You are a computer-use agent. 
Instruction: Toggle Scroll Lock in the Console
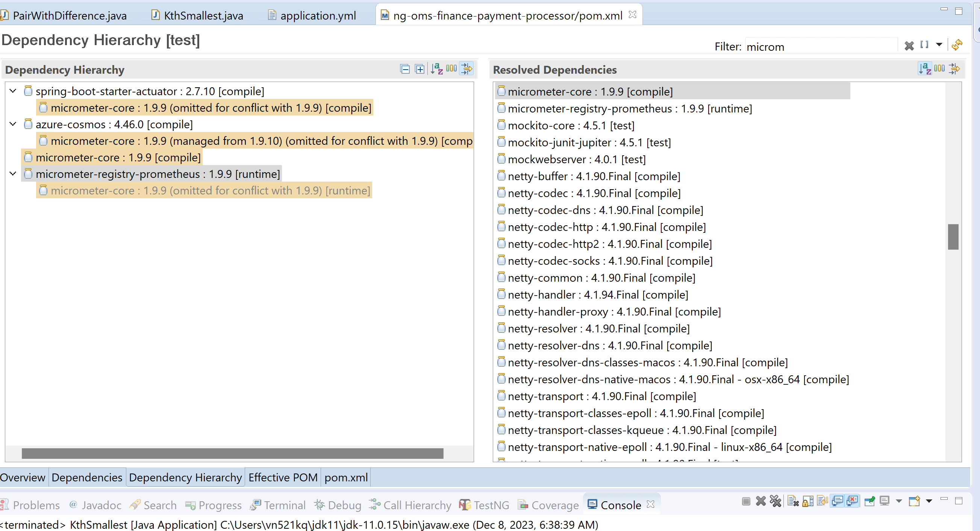point(807,501)
